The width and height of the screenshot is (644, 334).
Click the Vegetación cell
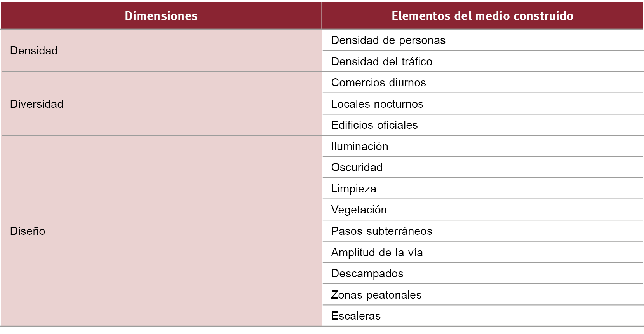(359, 210)
